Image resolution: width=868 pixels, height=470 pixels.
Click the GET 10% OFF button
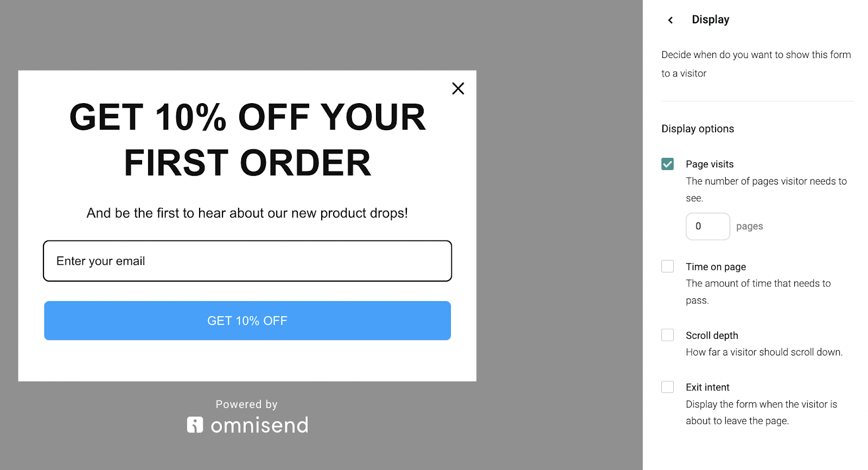pos(247,321)
